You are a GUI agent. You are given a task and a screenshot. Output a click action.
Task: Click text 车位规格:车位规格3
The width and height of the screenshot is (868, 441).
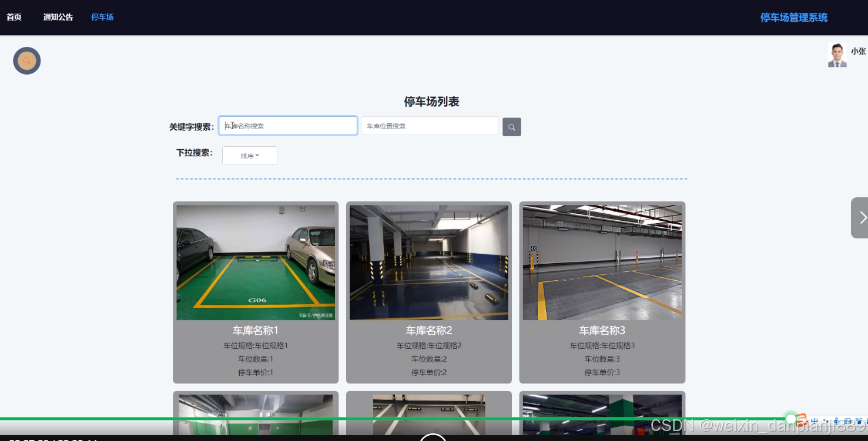602,346
